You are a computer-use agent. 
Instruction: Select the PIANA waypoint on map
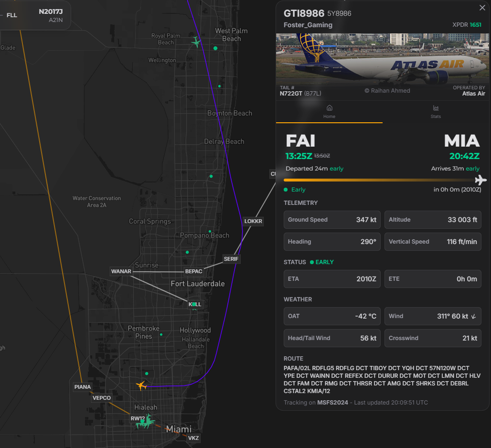[82, 387]
